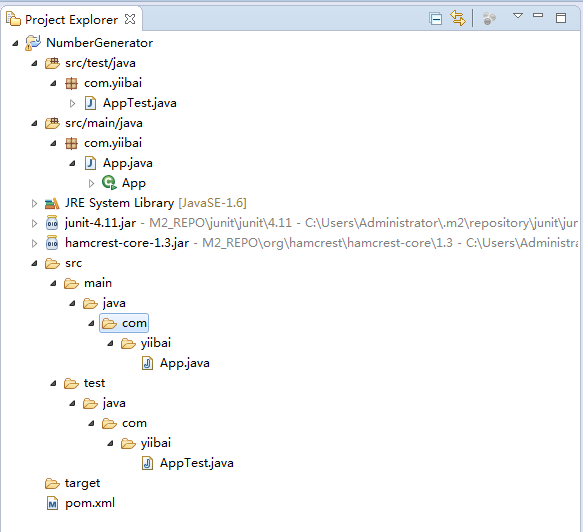The image size is (583, 532).
Task: Click the App class icon
Action: (x=109, y=183)
